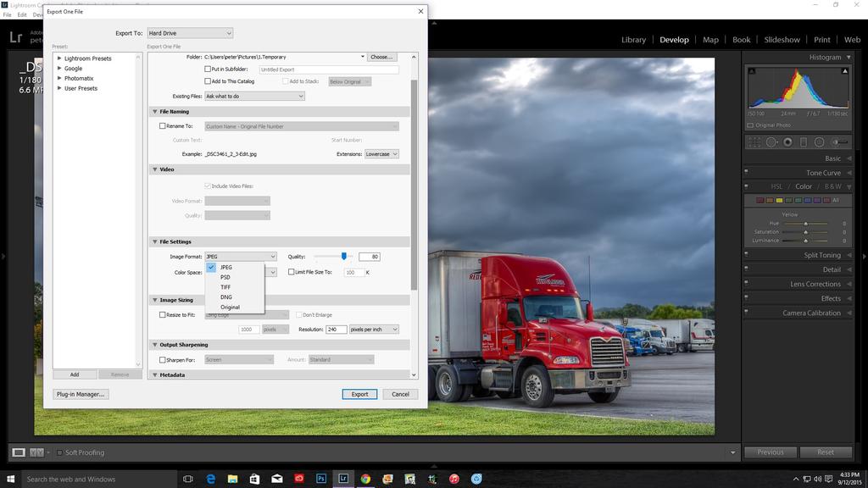The width and height of the screenshot is (868, 488).
Task: Click the Resolution input field
Action: tap(336, 329)
